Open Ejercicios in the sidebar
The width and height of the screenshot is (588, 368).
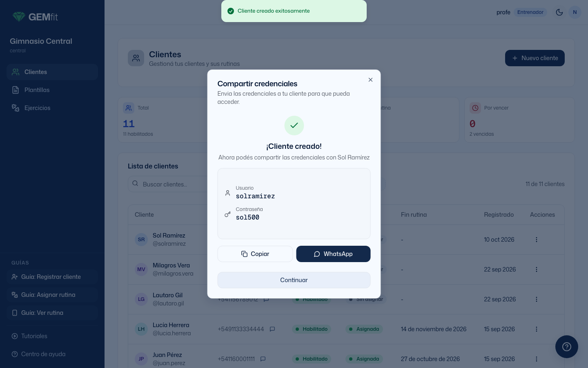(x=52, y=108)
